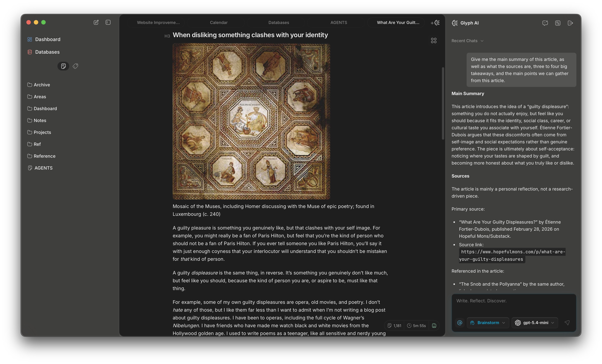Open a new Glyph AI chat conversation
Viewport: 602px width, 364px height.
coord(545,23)
